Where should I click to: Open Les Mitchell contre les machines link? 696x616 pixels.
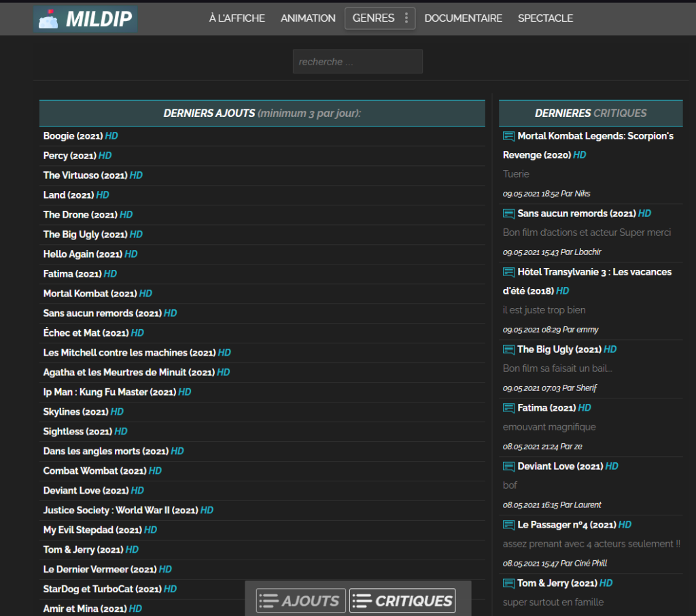coord(137,353)
